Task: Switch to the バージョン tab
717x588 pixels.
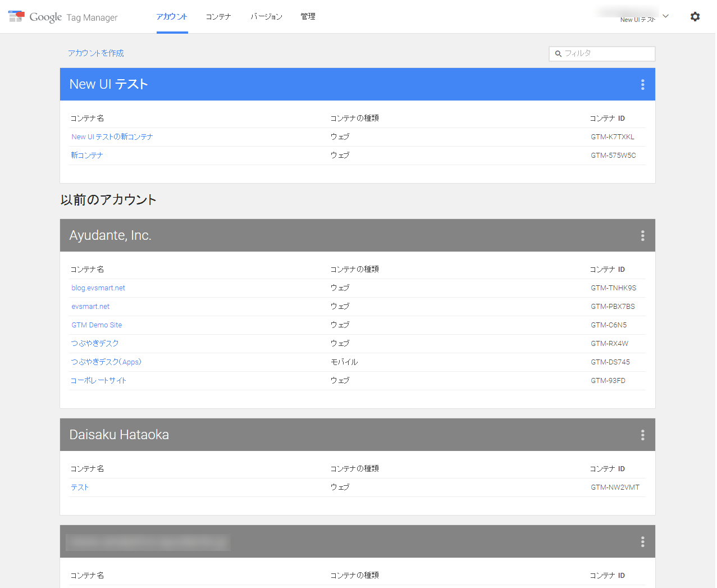Action: tap(266, 17)
